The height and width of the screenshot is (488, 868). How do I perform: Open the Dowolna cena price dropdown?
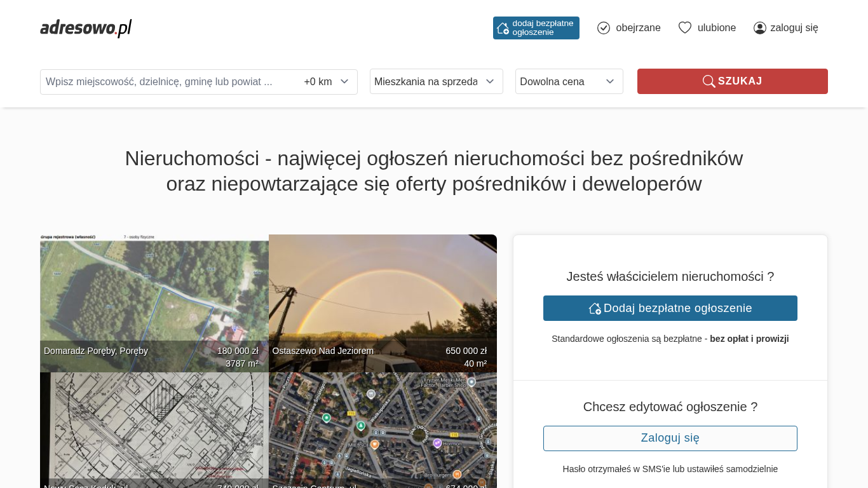[x=569, y=81]
